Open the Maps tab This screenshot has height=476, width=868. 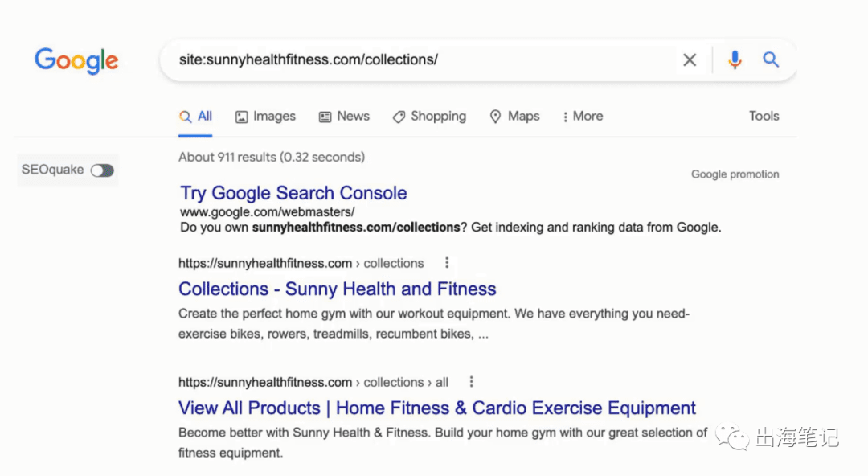tap(514, 117)
